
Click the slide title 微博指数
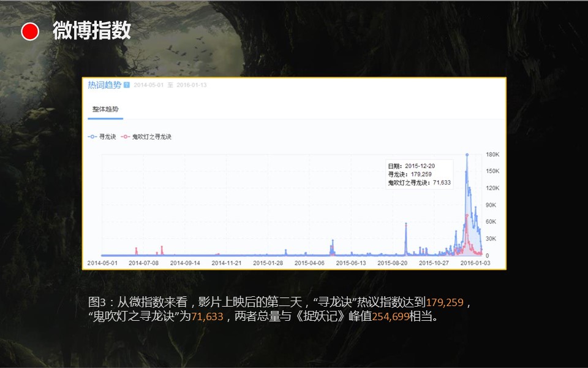[x=91, y=30]
